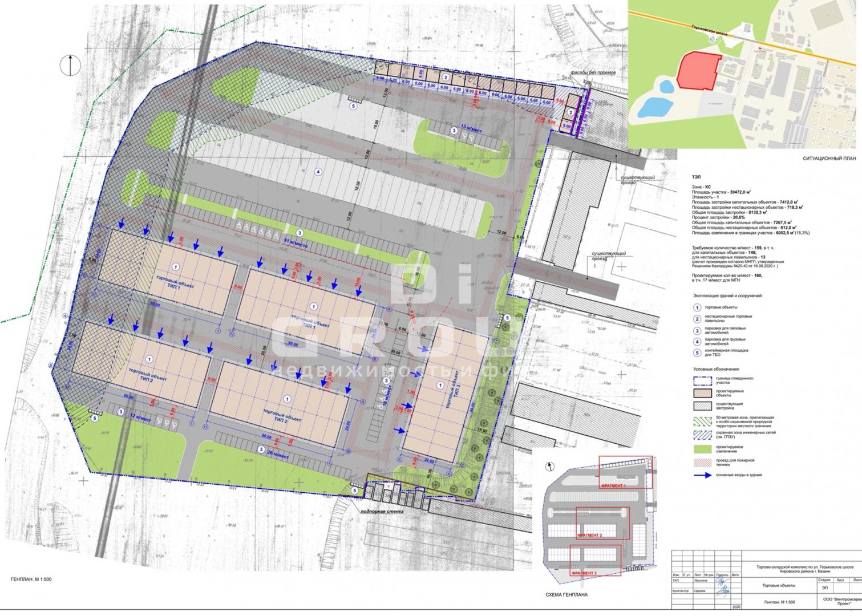Select legend circle 1 beside торговые объекты
Image resolution: width=862 pixels, height=616 pixels.
(697, 307)
